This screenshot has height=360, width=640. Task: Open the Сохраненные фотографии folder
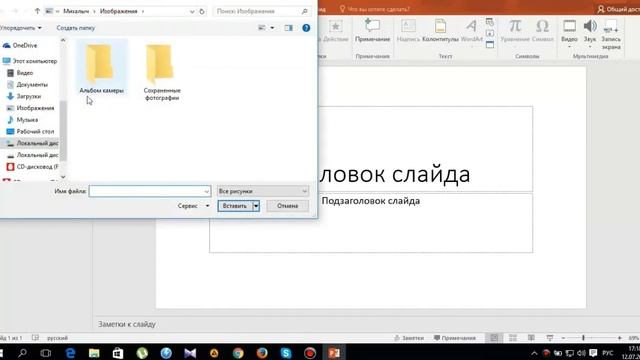tap(162, 73)
